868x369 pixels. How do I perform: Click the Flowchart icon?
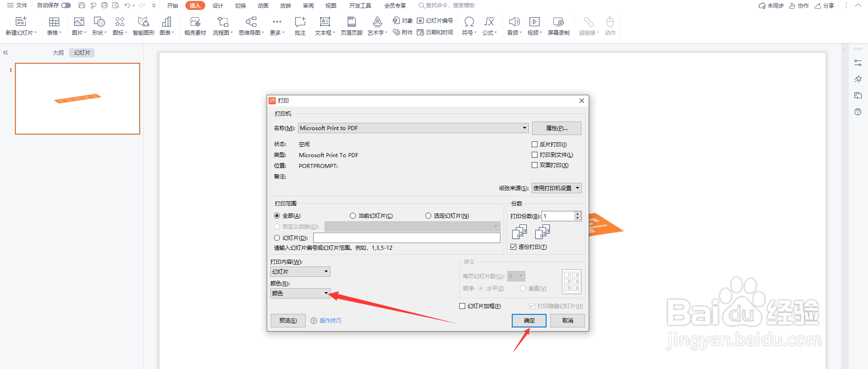[x=222, y=22]
